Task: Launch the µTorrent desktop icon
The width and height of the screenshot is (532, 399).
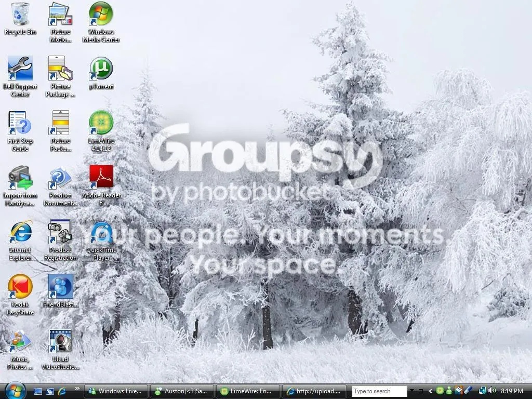Action: (101, 73)
